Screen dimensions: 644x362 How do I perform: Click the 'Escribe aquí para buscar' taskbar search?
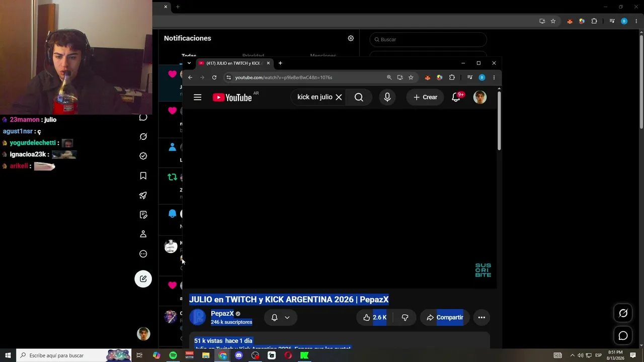pyautogui.click(x=74, y=355)
